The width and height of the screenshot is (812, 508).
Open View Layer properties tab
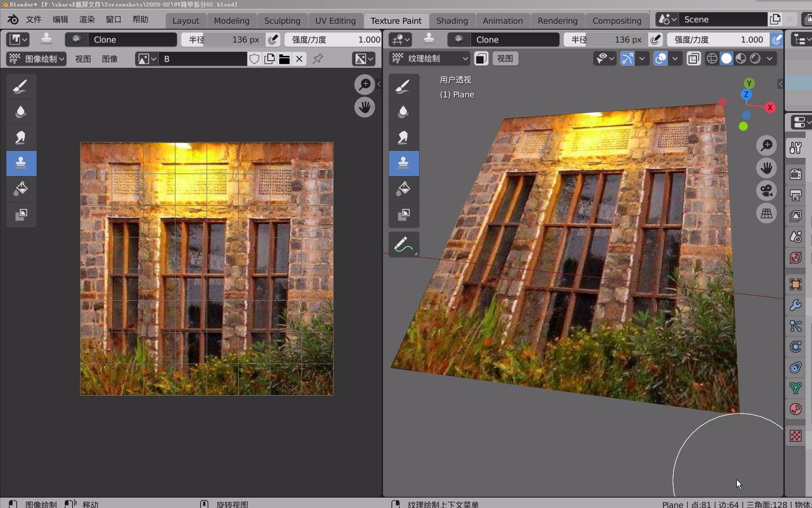click(x=796, y=216)
